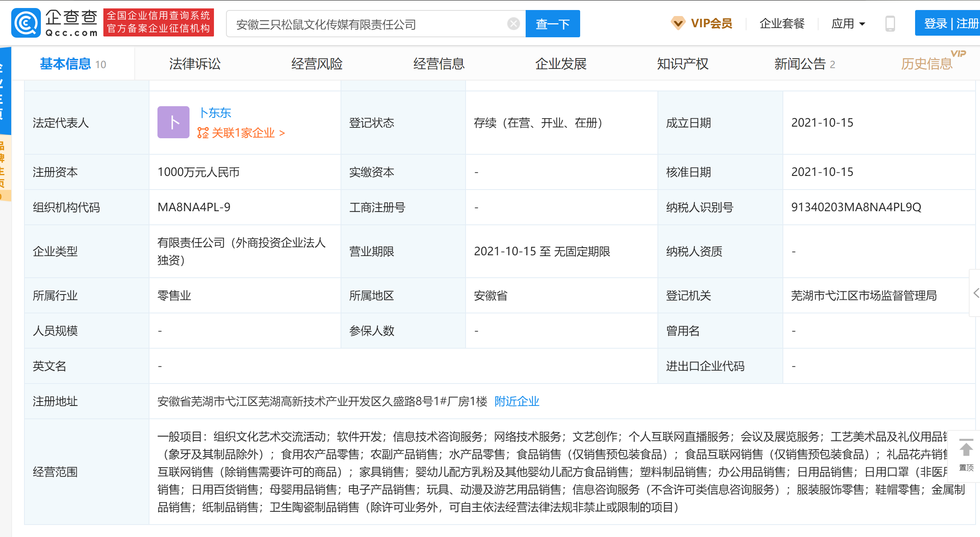Click the 卜 avatar of the legal representative
Image resolution: width=980 pixels, height=537 pixels.
(x=173, y=122)
